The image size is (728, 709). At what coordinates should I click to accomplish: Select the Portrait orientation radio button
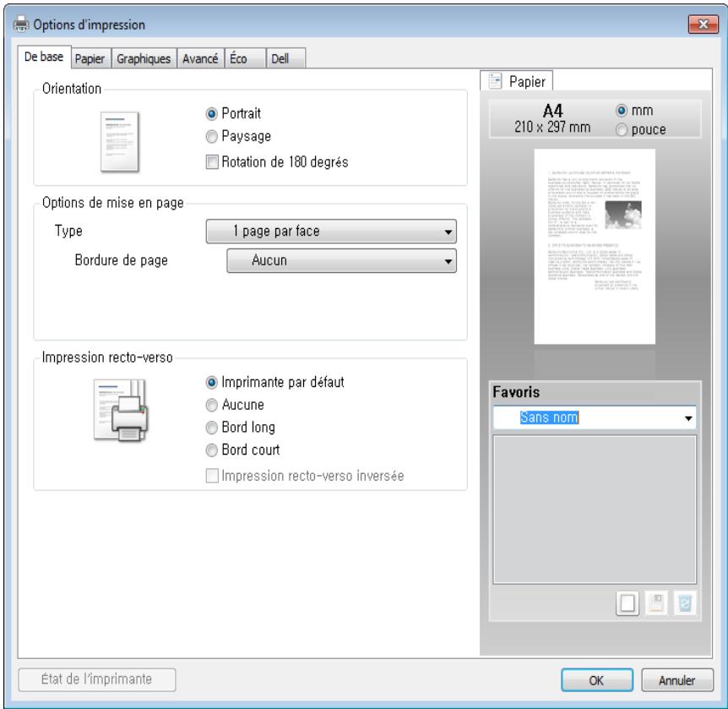click(211, 114)
